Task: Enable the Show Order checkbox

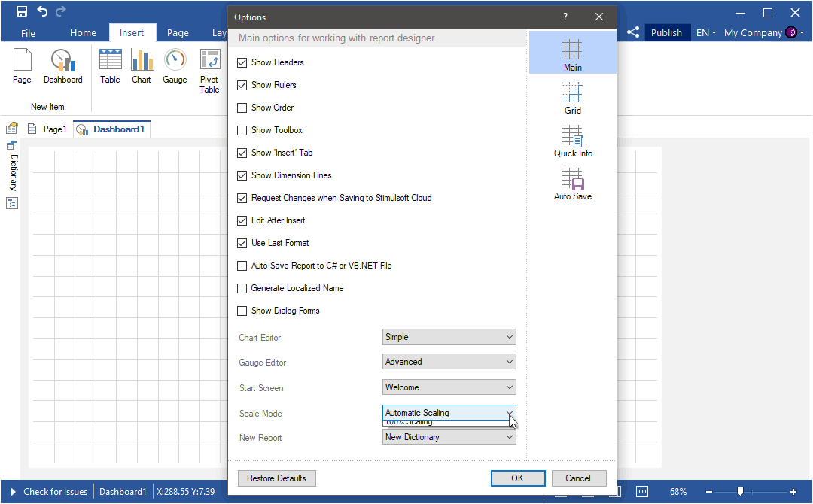Action: click(242, 108)
